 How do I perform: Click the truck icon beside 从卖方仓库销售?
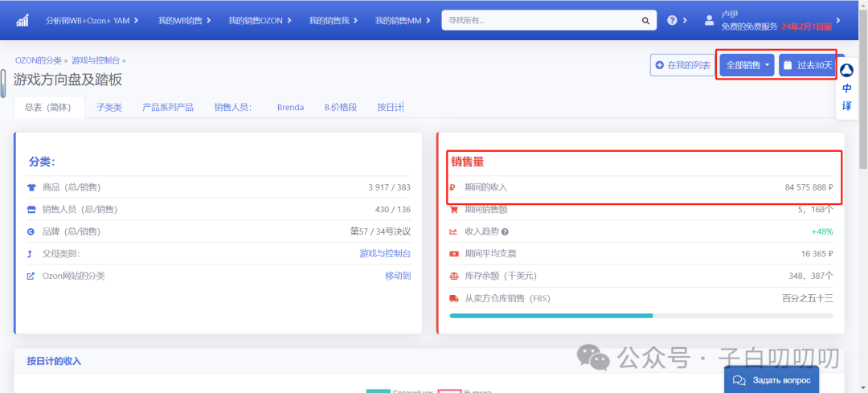[x=454, y=298]
